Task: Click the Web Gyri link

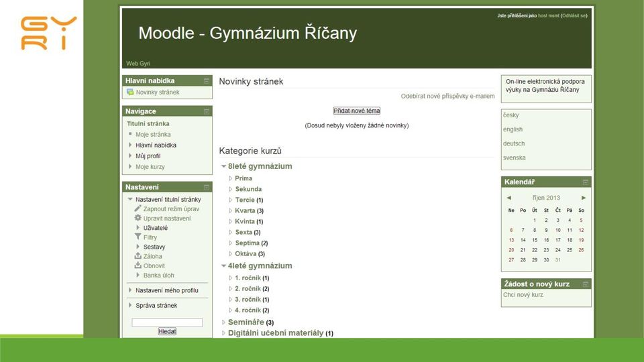Action: pyautogui.click(x=138, y=63)
